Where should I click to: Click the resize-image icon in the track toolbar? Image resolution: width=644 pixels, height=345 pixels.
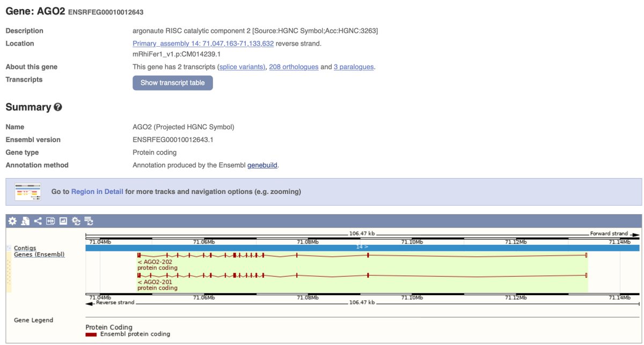point(50,221)
